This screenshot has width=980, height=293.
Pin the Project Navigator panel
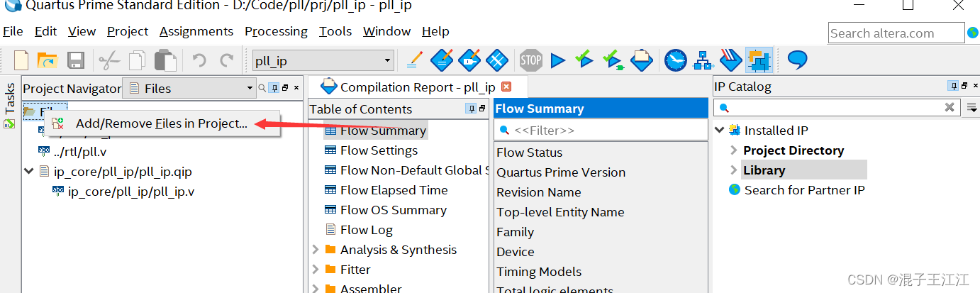274,88
